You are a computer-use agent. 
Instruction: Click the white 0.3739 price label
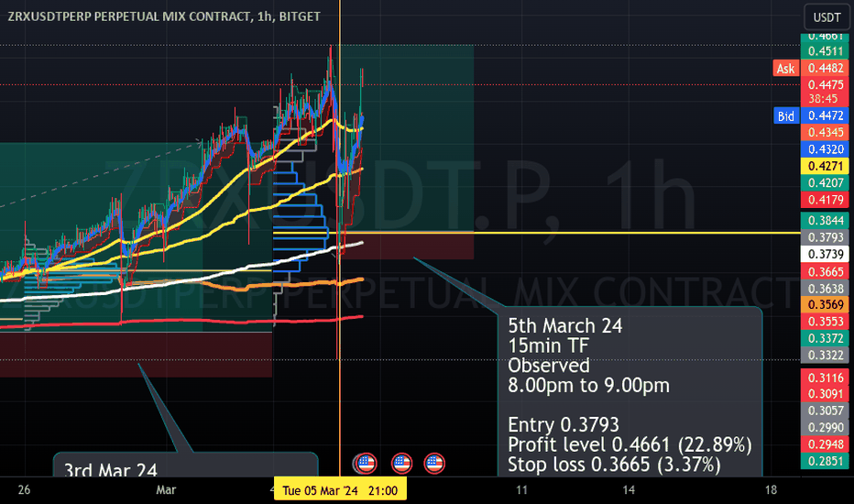[x=825, y=255]
